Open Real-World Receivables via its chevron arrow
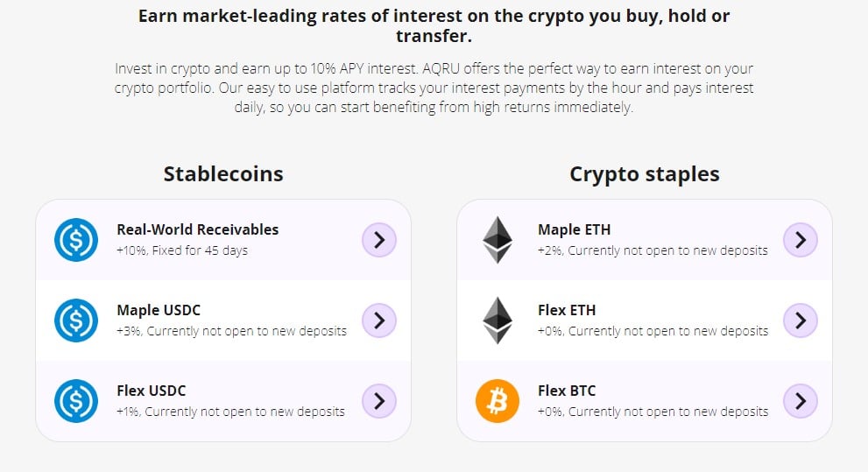Image resolution: width=868 pixels, height=472 pixels. (379, 240)
